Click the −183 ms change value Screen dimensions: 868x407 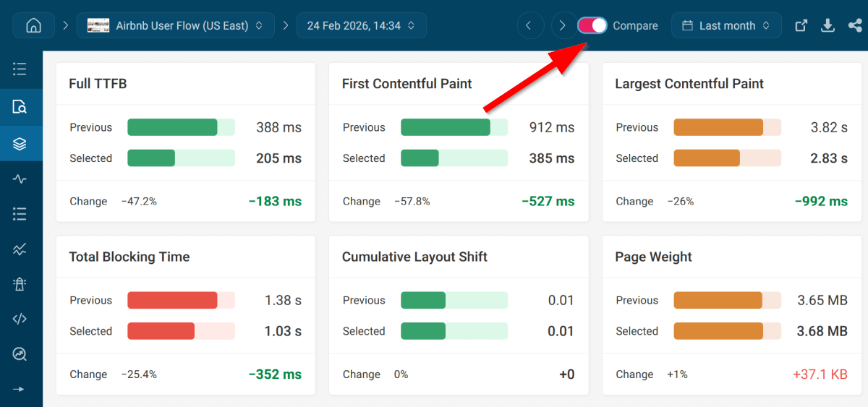[x=275, y=202]
